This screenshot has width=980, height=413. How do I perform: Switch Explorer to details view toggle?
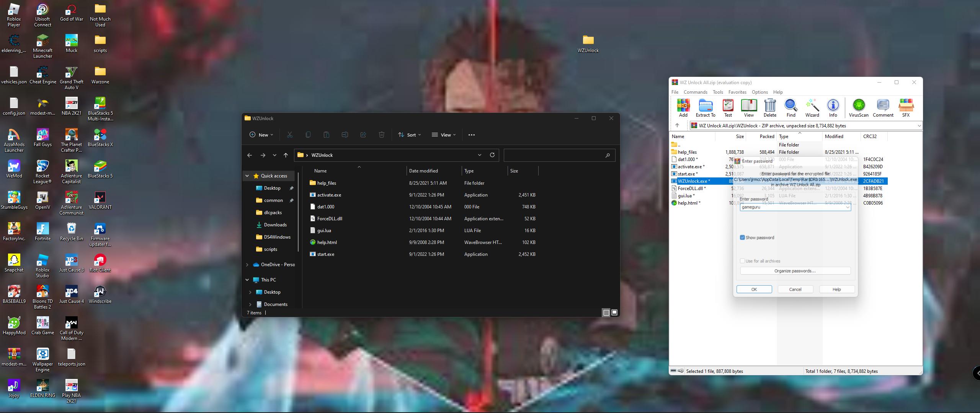(x=606, y=313)
